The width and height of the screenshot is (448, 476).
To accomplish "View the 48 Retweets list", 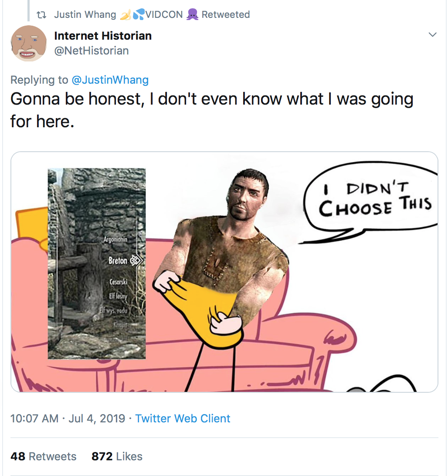I will pyautogui.click(x=44, y=456).
